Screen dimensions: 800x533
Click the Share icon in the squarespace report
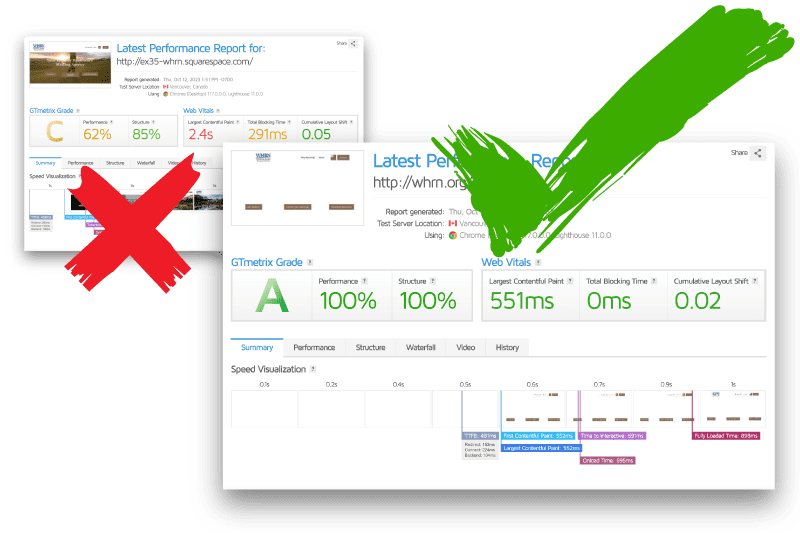[353, 43]
